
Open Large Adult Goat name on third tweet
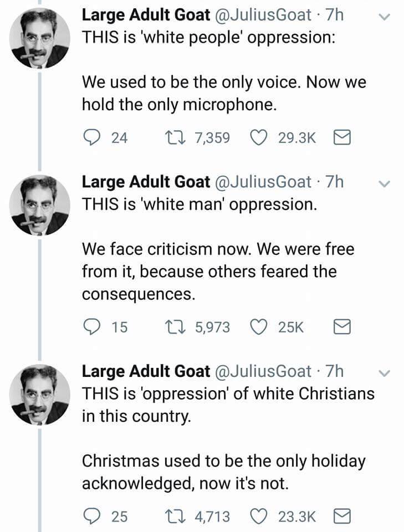pyautogui.click(x=146, y=371)
